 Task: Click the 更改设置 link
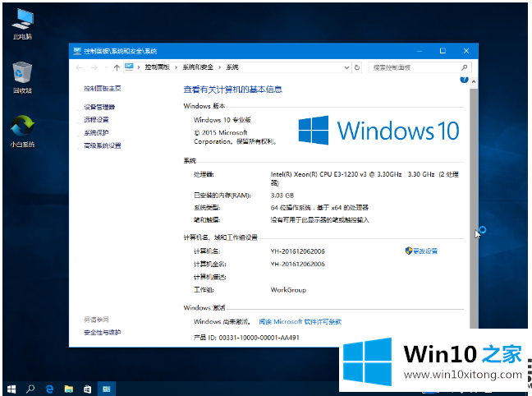(424, 251)
